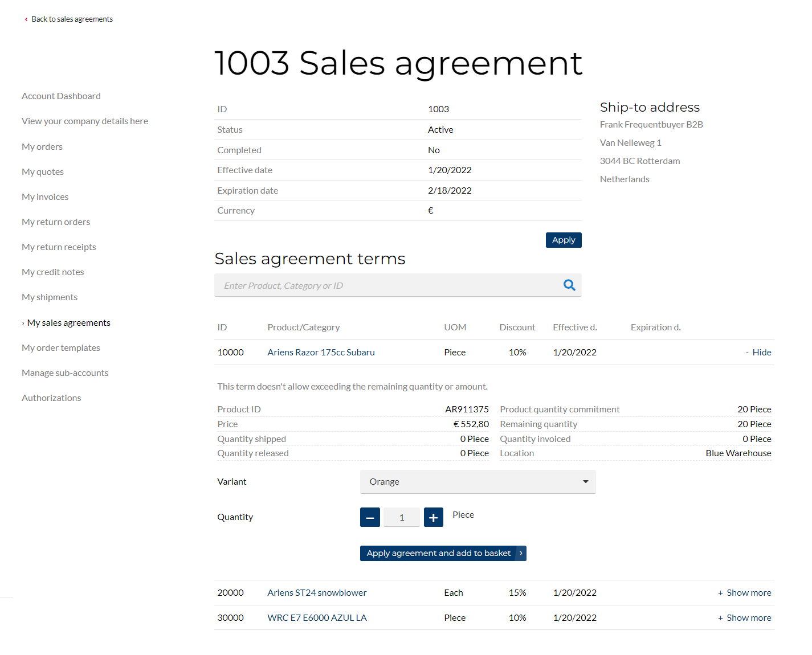Click Apply agreement and add to basket
Viewport: 812px width, 655px height.
(443, 553)
